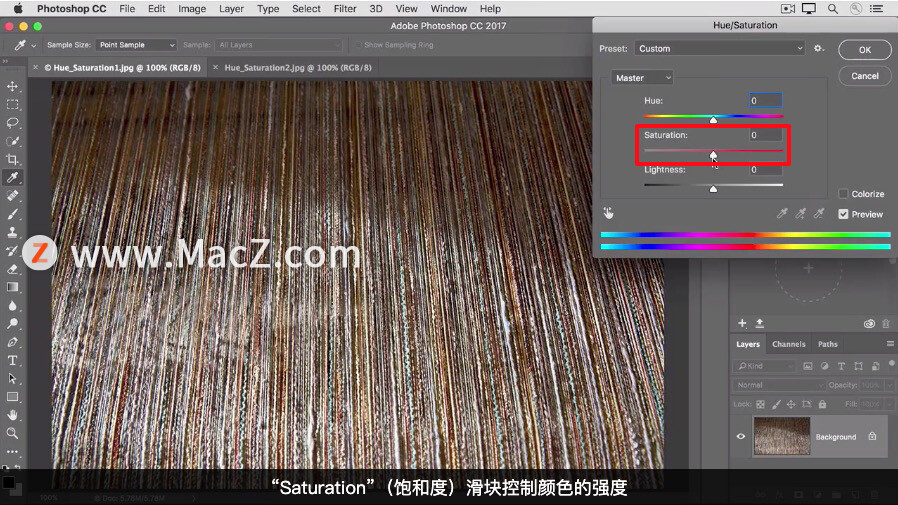898x505 pixels.
Task: Select the Rectangle shape tool
Action: click(12, 397)
